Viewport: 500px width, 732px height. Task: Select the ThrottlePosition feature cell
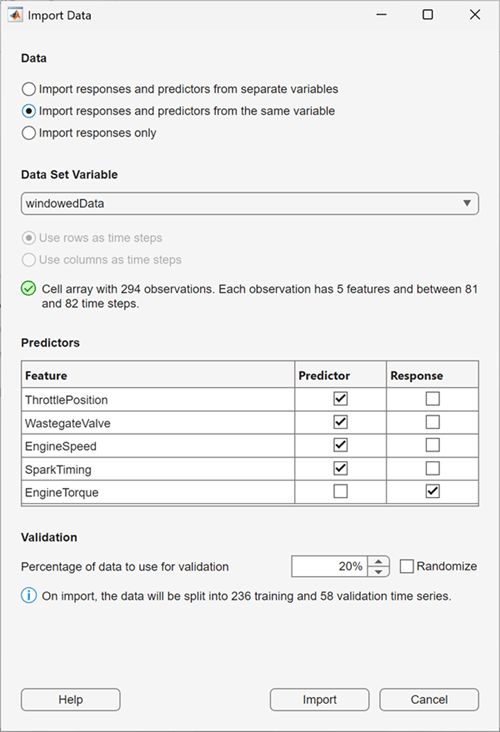point(158,400)
